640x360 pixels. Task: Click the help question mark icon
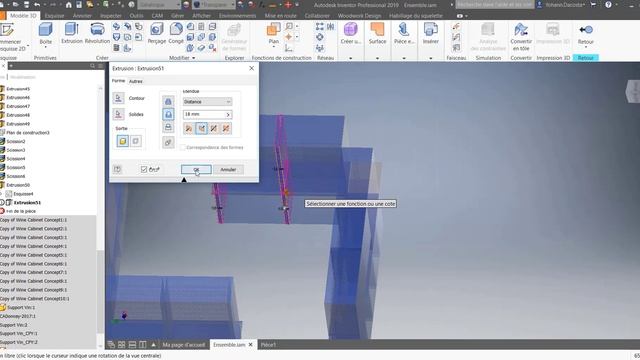[x=608, y=5]
